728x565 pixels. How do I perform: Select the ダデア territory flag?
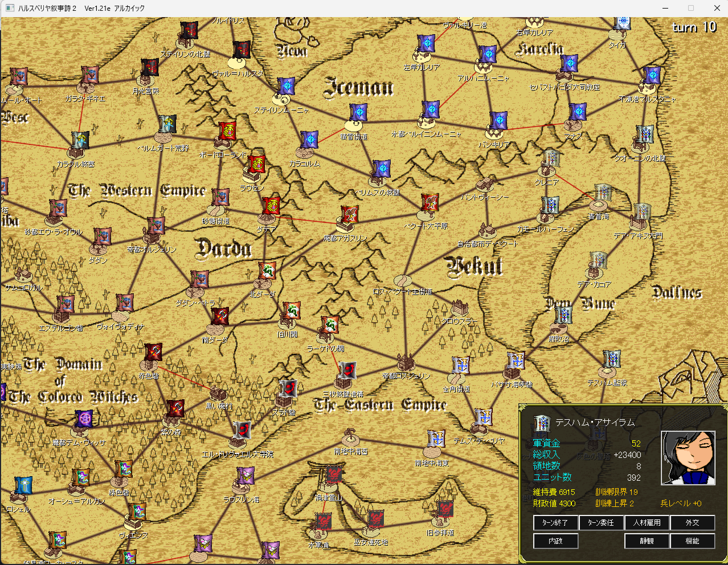(x=271, y=206)
